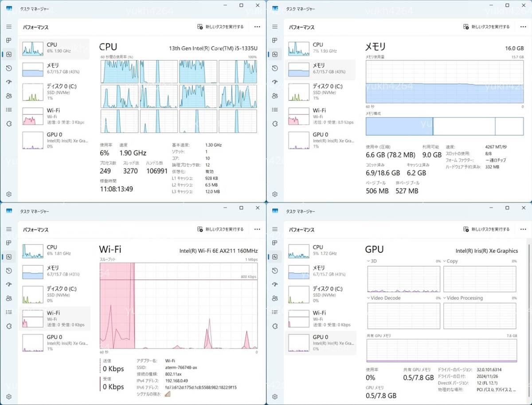Open the three-dot more menu in the Wi-Fi window
The width and height of the screenshot is (532, 405).
(x=257, y=229)
